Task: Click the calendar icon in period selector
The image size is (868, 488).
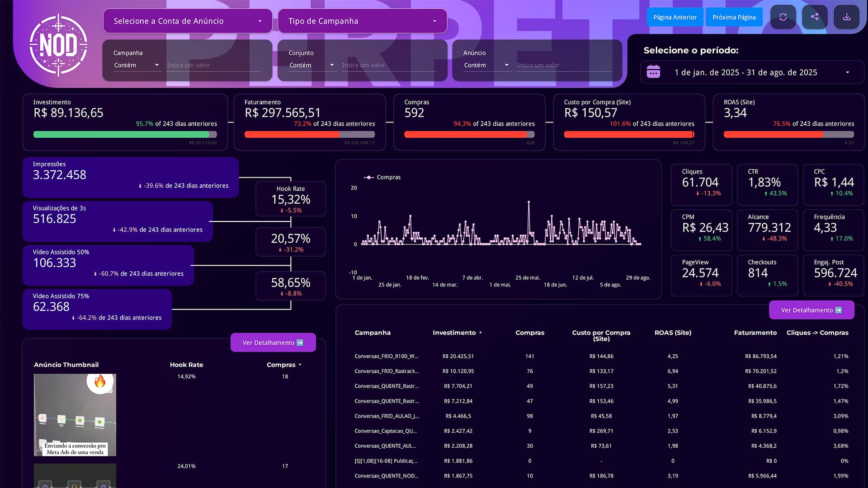Action: pyautogui.click(x=653, y=72)
